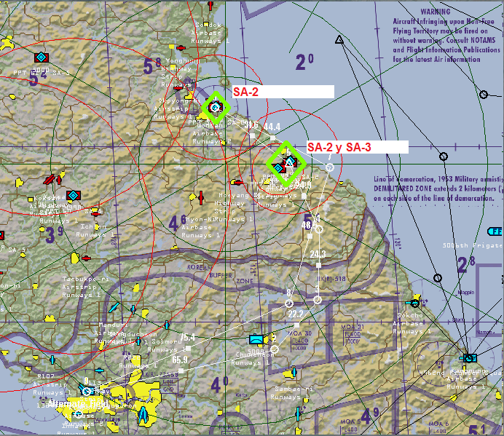The width and height of the screenshot is (504, 436).
Task: Click the home base waypoint circle above Alternate Field
Action: (x=86, y=391)
